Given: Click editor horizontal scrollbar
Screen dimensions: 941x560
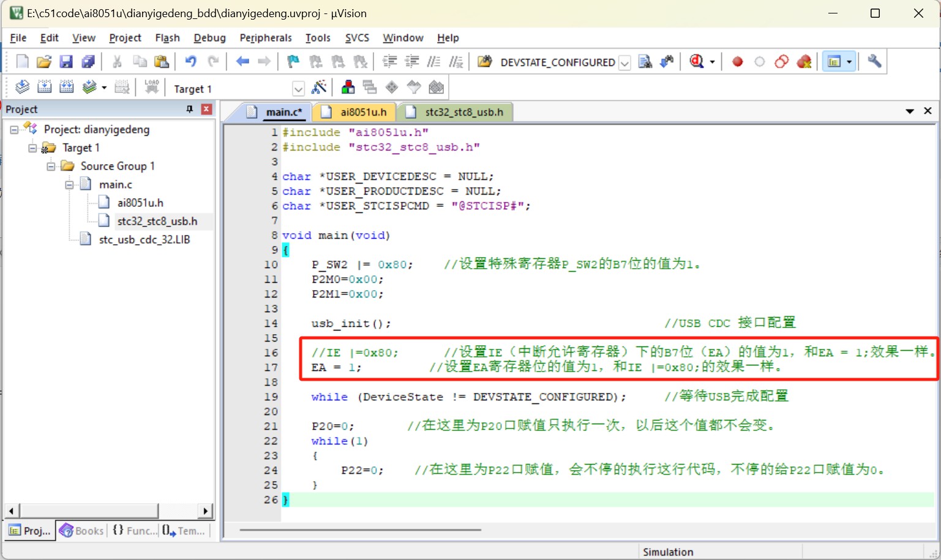Looking at the screenshot, I should tap(360, 530).
